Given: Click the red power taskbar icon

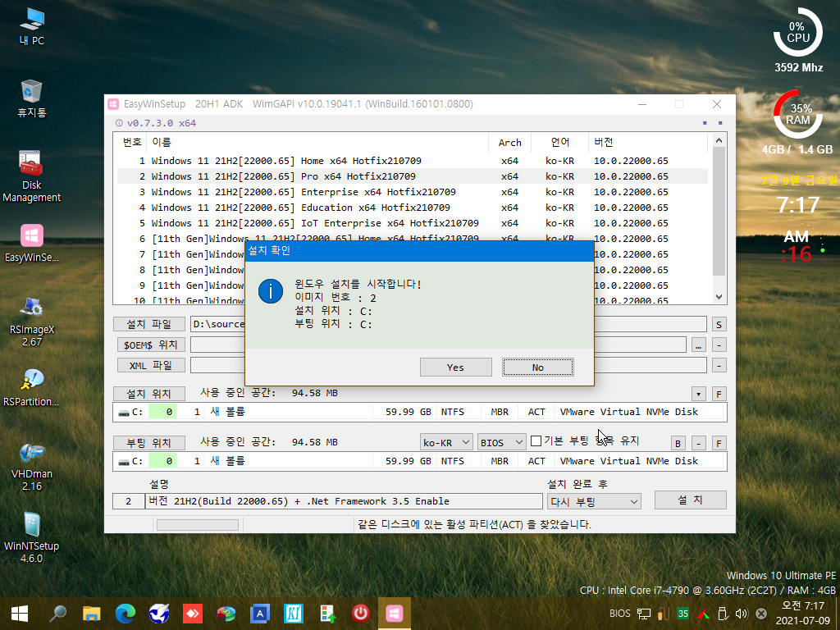Looking at the screenshot, I should (x=361, y=614).
